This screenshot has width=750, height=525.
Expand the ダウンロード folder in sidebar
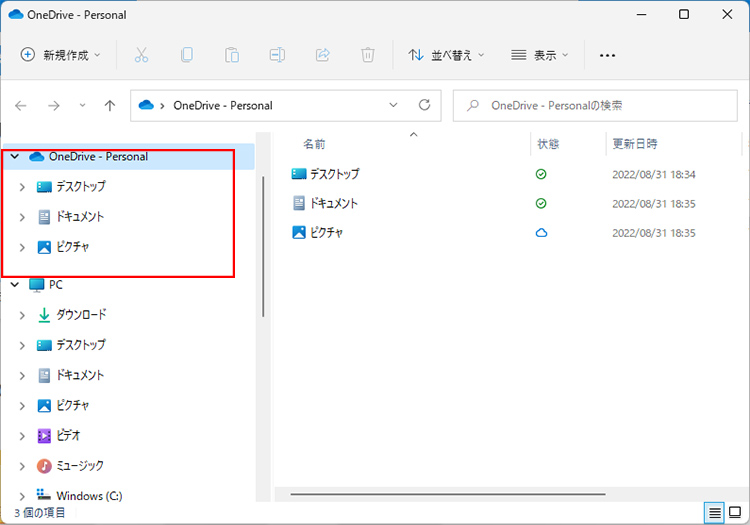click(22, 315)
